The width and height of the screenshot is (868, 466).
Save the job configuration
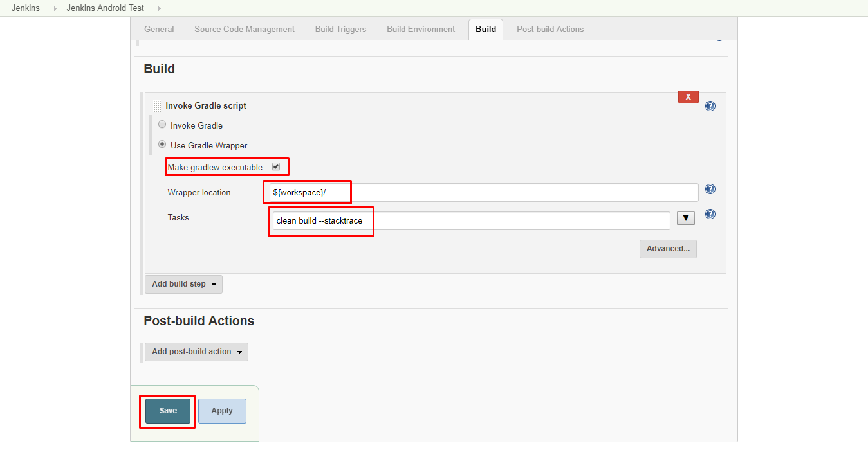pyautogui.click(x=167, y=410)
